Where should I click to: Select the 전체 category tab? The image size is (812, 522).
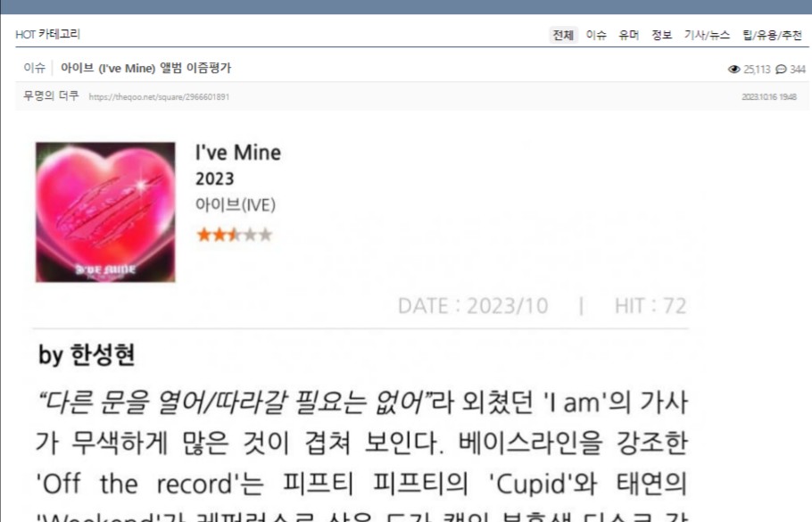pyautogui.click(x=563, y=35)
